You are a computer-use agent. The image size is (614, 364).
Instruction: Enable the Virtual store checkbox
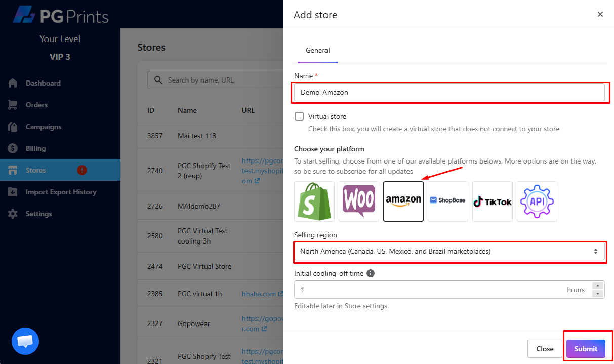tap(299, 116)
